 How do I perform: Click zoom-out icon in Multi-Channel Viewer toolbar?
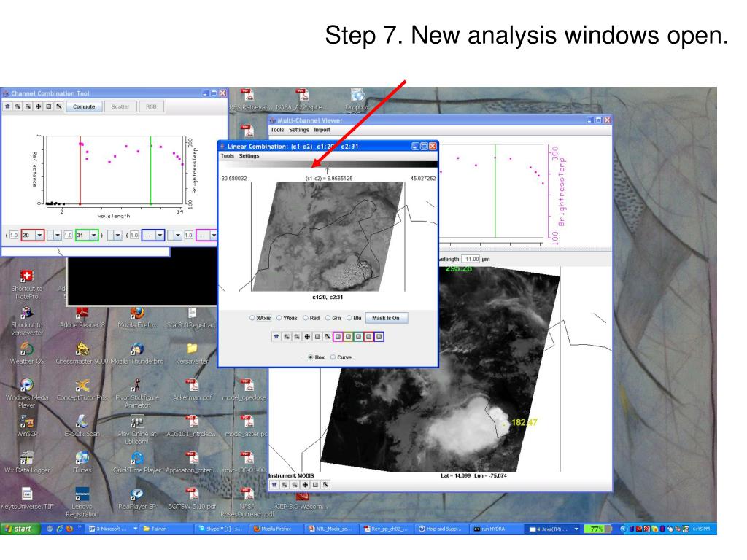pos(295,485)
